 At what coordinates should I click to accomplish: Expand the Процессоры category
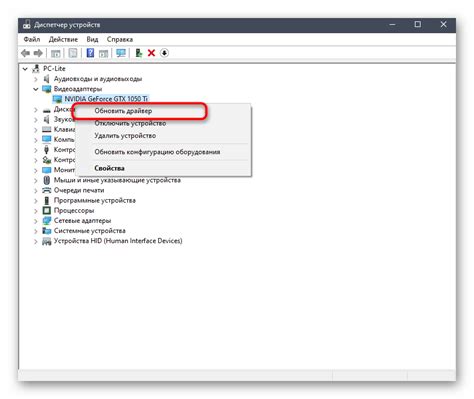[x=36, y=211]
